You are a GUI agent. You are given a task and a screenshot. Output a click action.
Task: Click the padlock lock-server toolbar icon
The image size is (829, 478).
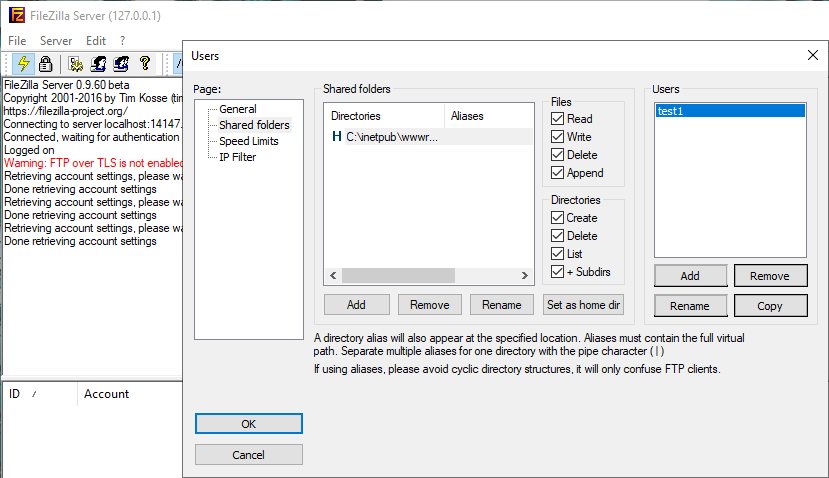[45, 64]
